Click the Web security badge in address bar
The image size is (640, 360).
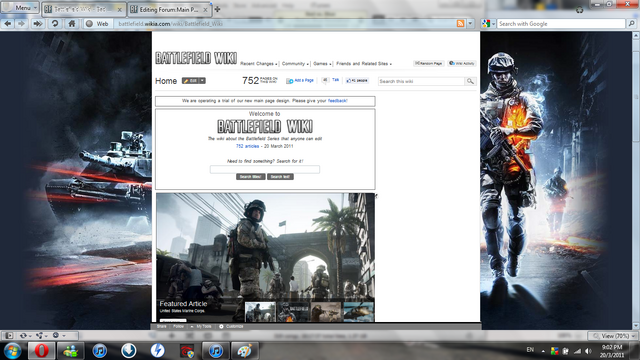coord(97,24)
